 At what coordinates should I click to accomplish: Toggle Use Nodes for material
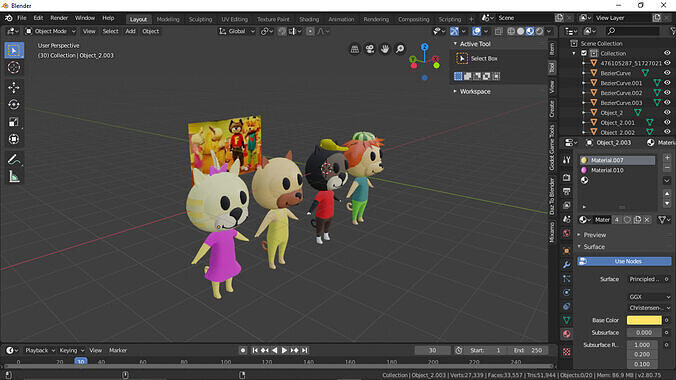click(624, 261)
